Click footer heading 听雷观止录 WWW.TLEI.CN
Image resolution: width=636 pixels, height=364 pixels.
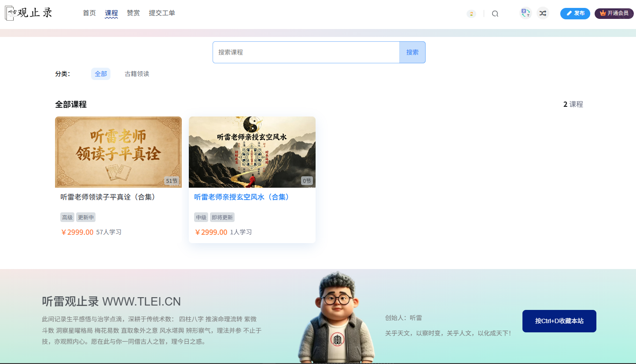coord(111,302)
